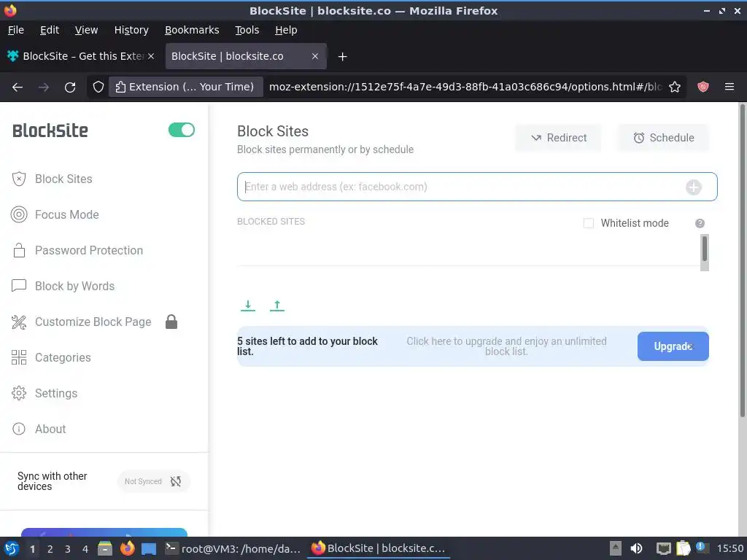Click the blue Upgrade button
747x560 pixels.
[673, 346]
